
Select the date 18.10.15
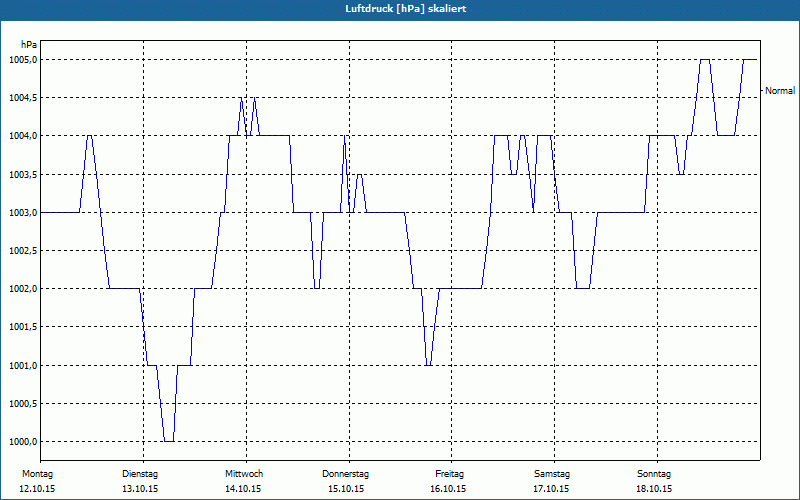(654, 489)
